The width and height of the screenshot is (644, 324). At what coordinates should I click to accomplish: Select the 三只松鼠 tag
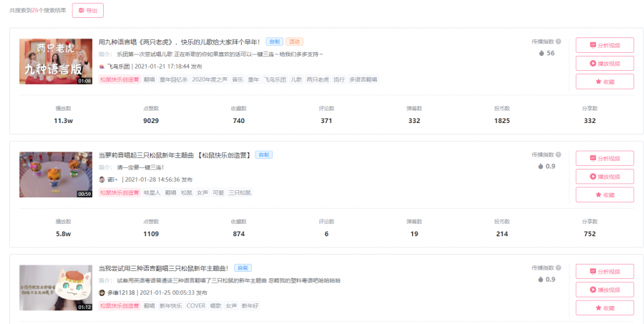pos(240,192)
